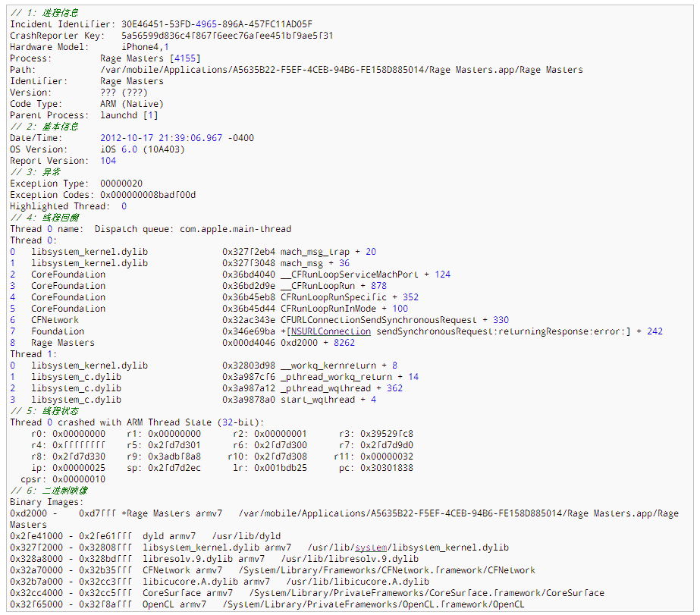Click register r9 value 0x3adbf8a8
Viewport: 700px width, 615px height.
point(174,457)
